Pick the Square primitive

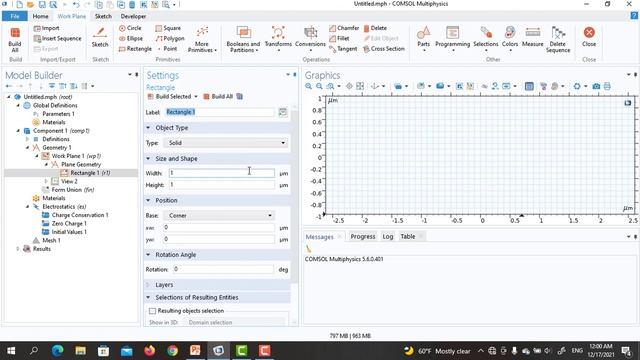[168, 28]
